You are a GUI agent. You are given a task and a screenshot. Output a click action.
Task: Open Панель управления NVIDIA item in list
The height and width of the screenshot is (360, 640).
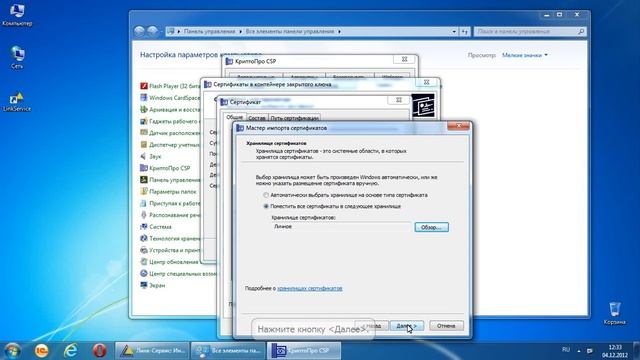[171, 180]
